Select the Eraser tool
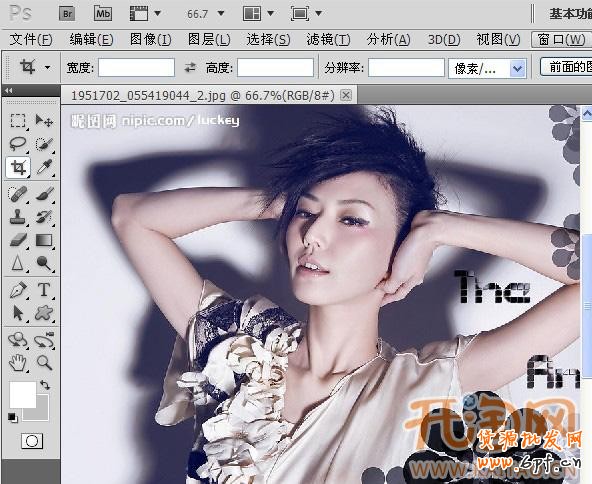592x484 pixels. tap(17, 240)
